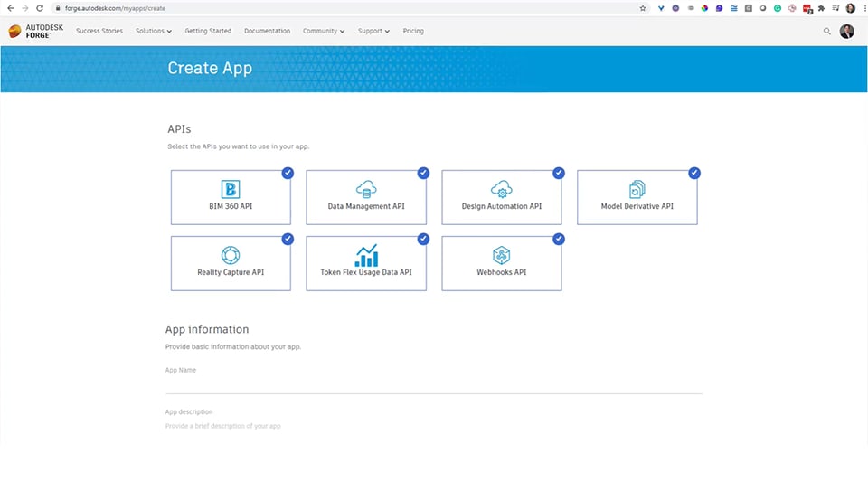Viewport: 868px width, 482px height.
Task: Click the APIs section heading
Action: point(179,129)
